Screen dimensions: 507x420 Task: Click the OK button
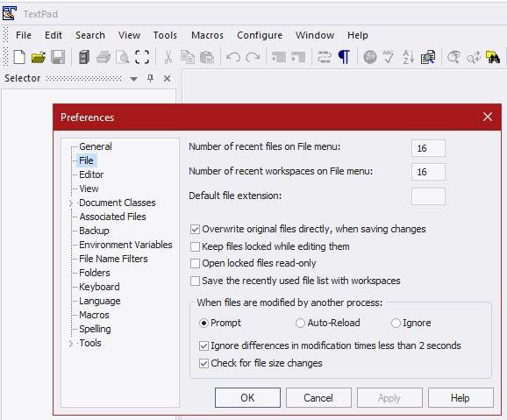247,398
